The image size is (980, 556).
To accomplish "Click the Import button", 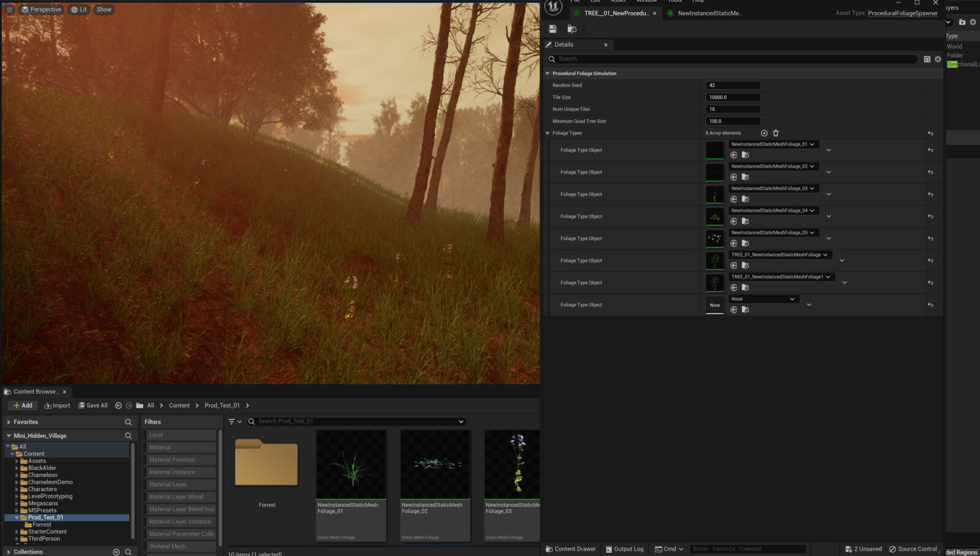I will [58, 405].
